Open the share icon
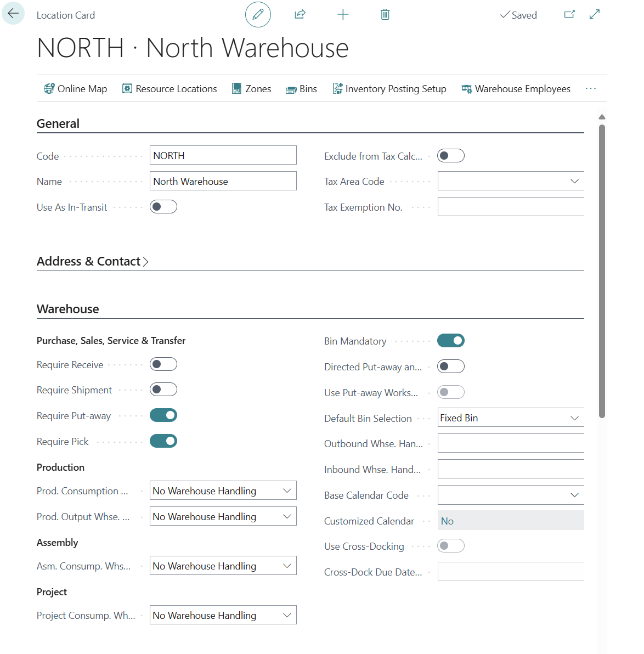This screenshot has height=654, width=644. (300, 15)
